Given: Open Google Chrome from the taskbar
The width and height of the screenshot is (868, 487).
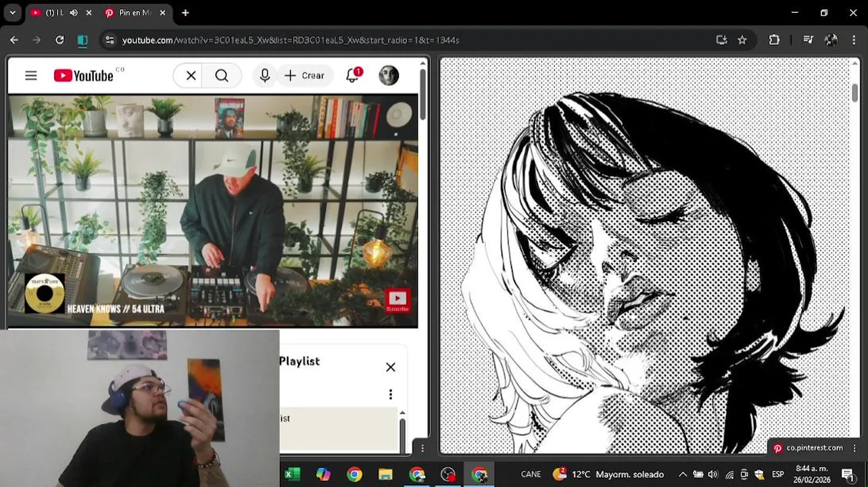Looking at the screenshot, I should point(354,474).
